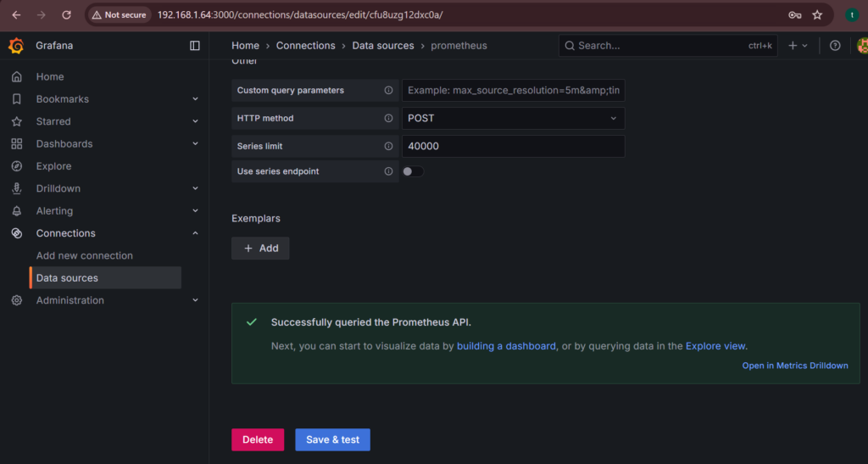Screen dimensions: 868x464
Task: Click the Custom query parameters input field
Action: 513,90
